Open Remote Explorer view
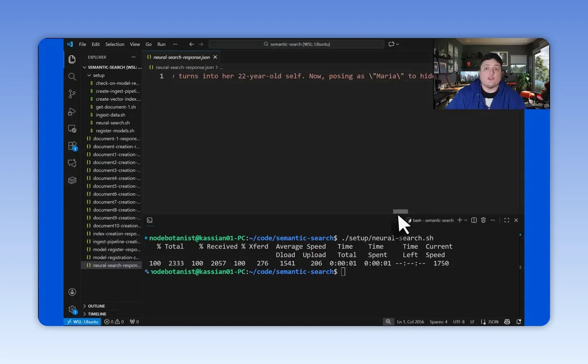 72,129
